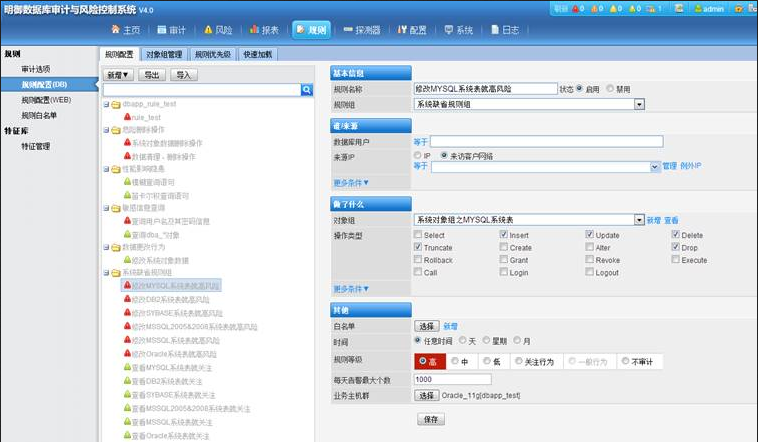Uncheck the Delete operation checkbox
The width and height of the screenshot is (758, 442).
tap(675, 235)
